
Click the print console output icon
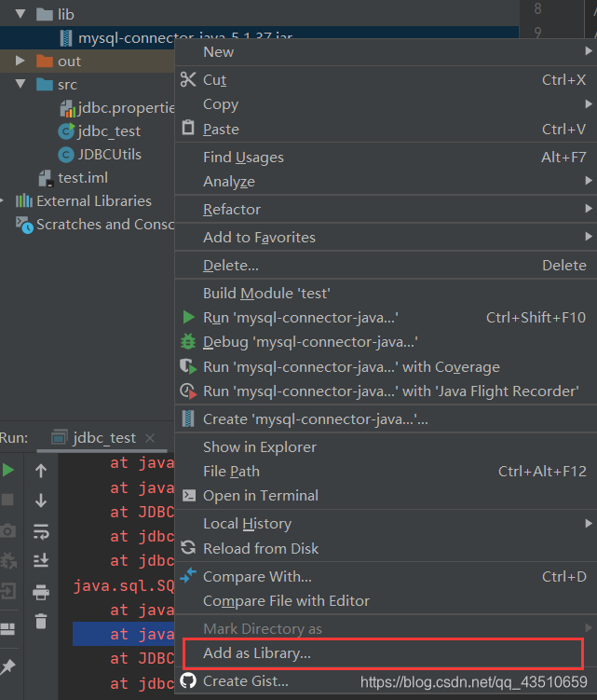(41, 592)
